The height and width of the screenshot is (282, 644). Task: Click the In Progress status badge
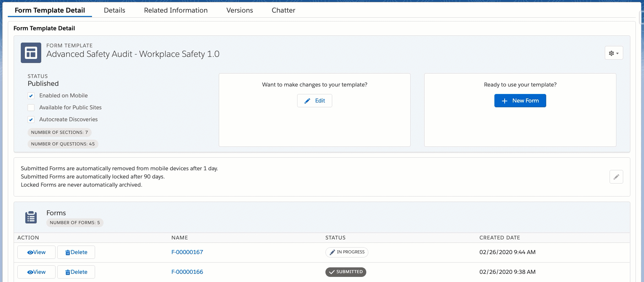347,252
